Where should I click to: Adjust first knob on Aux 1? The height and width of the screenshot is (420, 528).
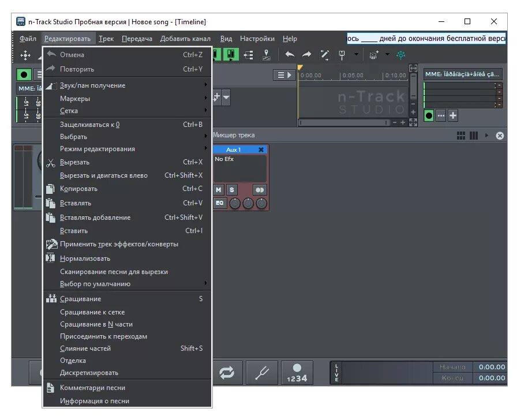click(235, 203)
